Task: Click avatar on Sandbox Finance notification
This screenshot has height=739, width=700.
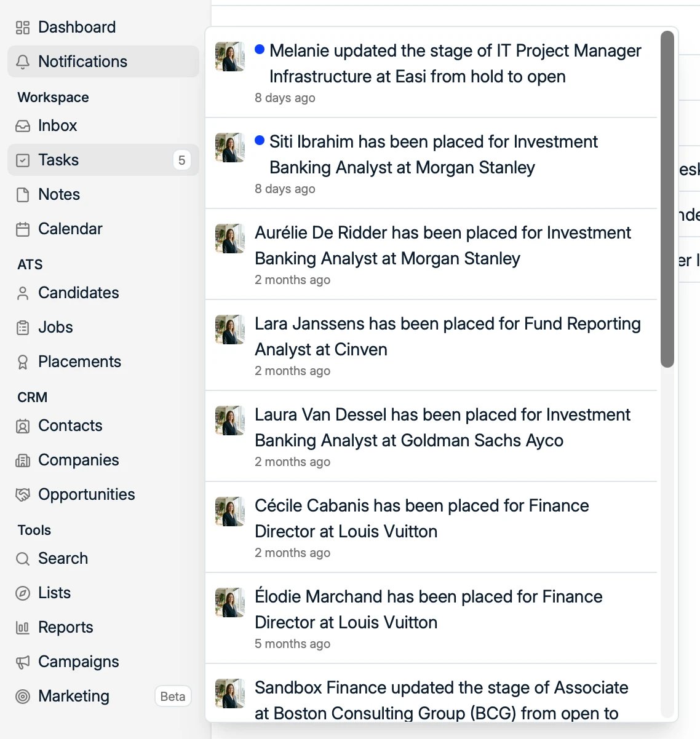Action: pos(230,694)
